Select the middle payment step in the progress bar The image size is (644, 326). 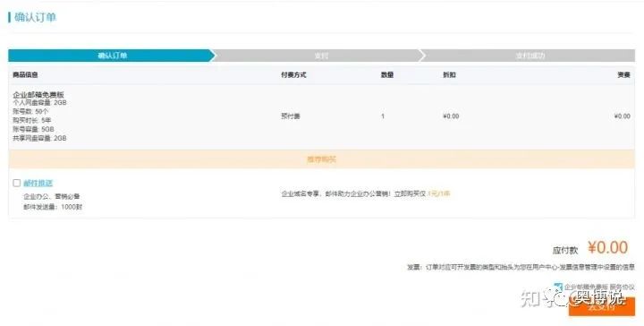click(x=320, y=56)
